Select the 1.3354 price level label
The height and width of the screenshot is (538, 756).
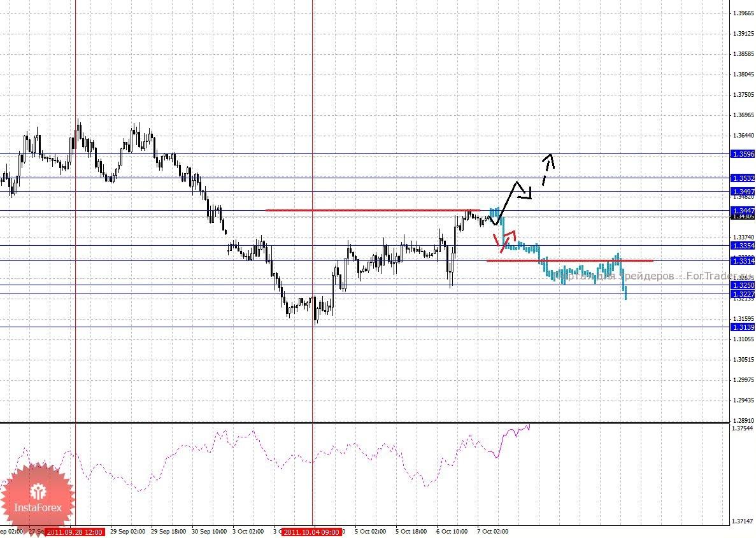(x=743, y=246)
